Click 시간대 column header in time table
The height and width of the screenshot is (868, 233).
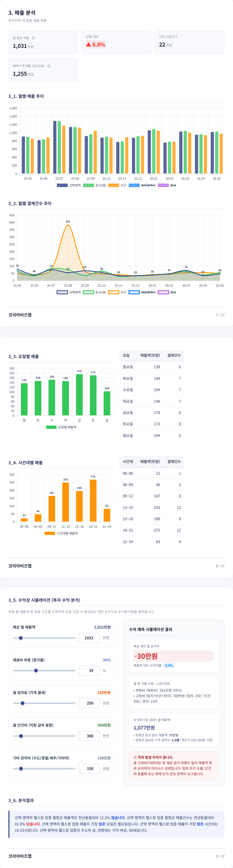pyautogui.click(x=128, y=461)
